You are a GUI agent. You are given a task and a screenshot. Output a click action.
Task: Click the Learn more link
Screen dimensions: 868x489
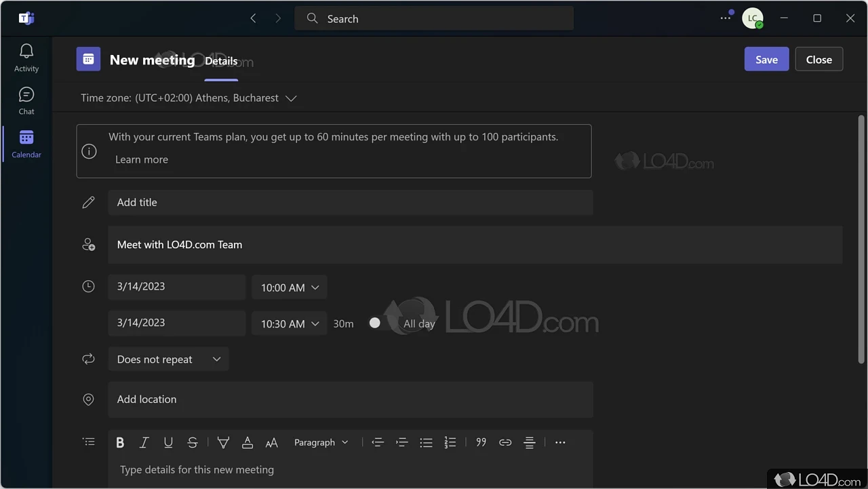click(x=142, y=159)
